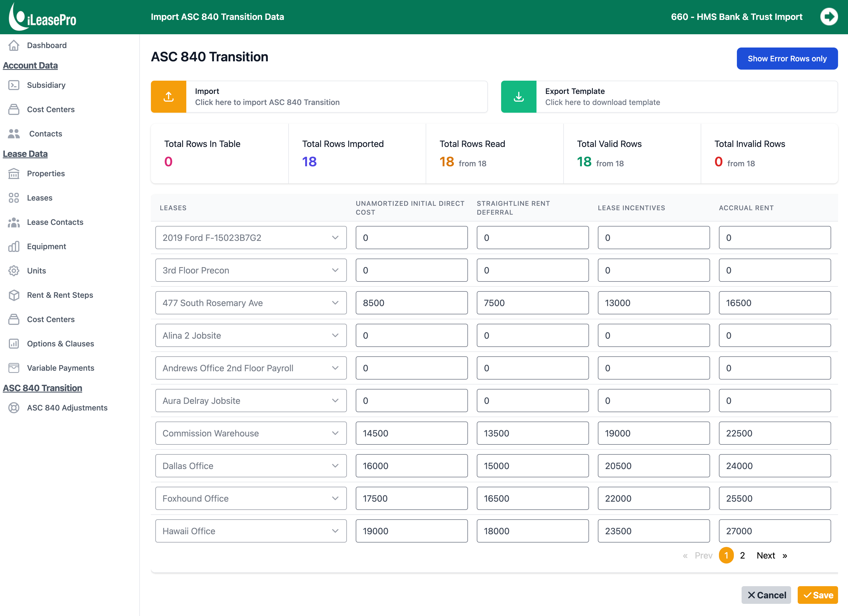The width and height of the screenshot is (848, 616).
Task: Click the Subsidiary terminal icon
Action: pyautogui.click(x=14, y=85)
